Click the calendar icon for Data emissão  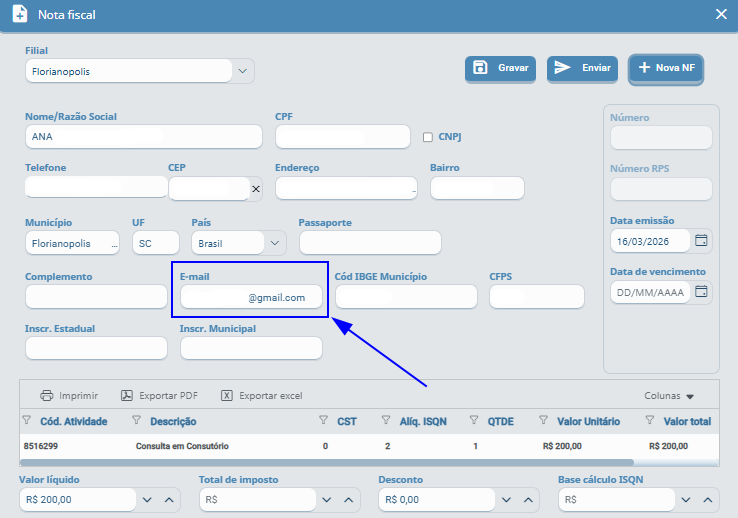coord(701,241)
